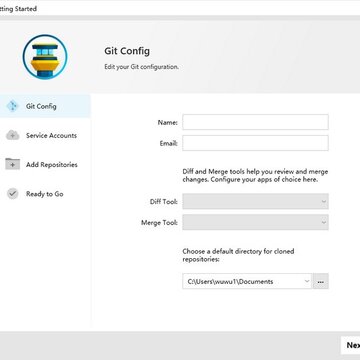
Task: Click the Add Repositories folder icon
Action: pyautogui.click(x=13, y=164)
